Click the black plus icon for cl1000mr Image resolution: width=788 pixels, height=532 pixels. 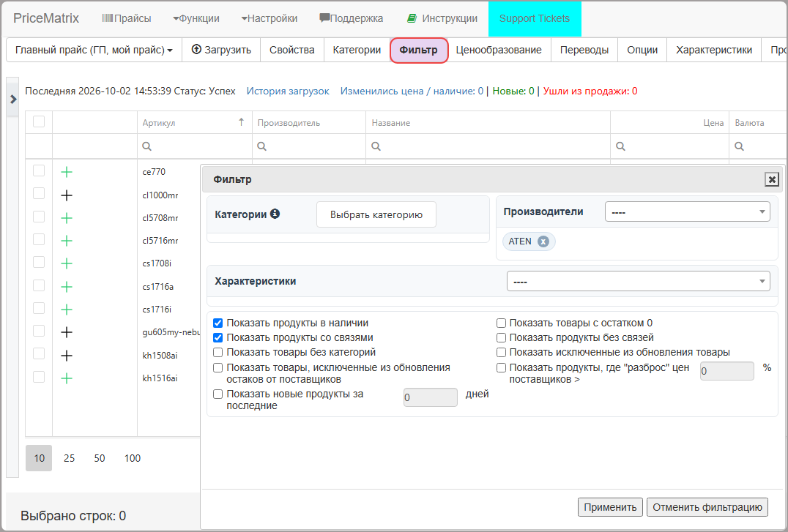(x=67, y=195)
